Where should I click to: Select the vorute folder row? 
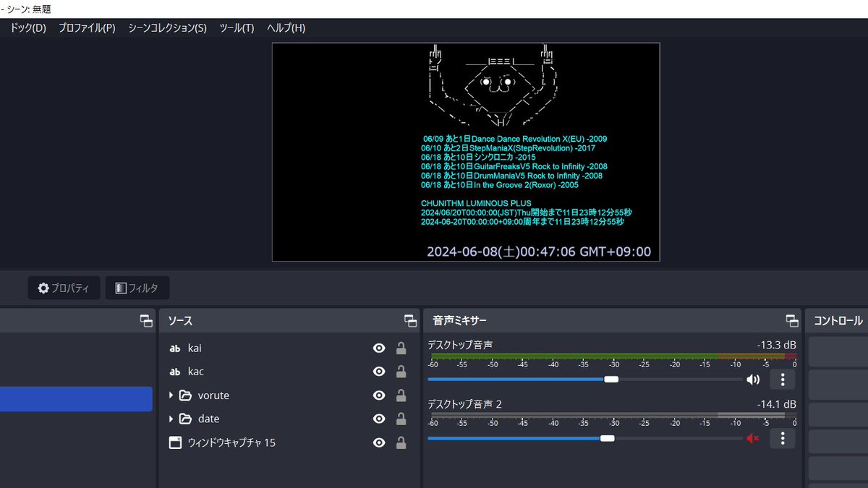289,395
